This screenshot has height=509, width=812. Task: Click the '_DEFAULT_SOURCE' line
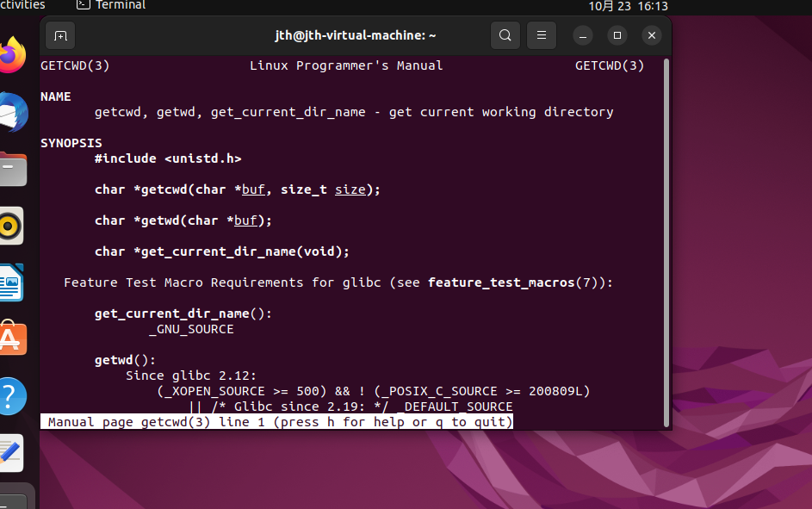point(350,407)
